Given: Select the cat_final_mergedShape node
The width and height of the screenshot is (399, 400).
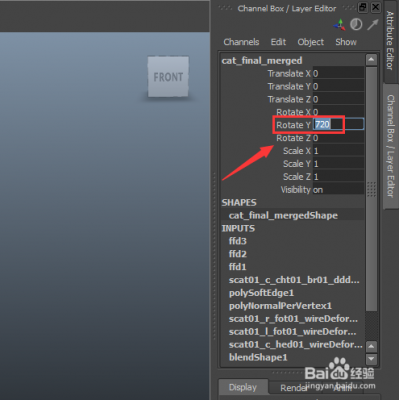Looking at the screenshot, I should click(x=283, y=215).
